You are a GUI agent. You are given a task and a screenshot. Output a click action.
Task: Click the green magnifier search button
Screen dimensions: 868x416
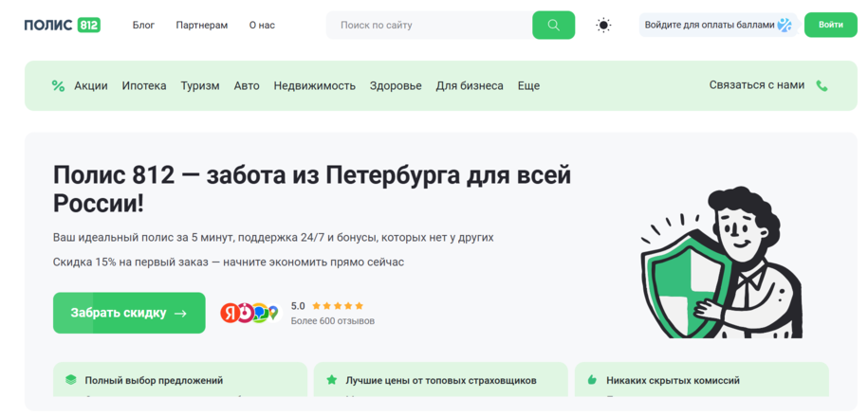[554, 25]
